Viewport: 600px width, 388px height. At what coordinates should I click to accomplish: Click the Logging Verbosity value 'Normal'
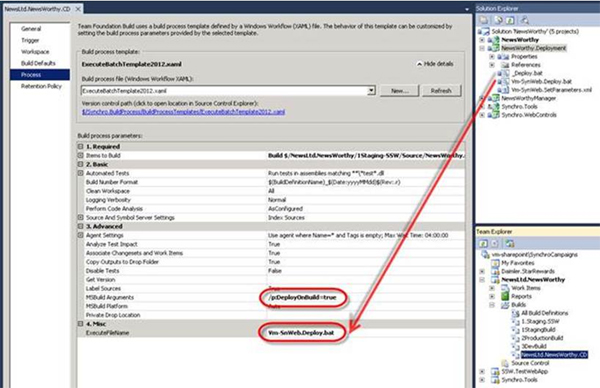pyautogui.click(x=277, y=200)
